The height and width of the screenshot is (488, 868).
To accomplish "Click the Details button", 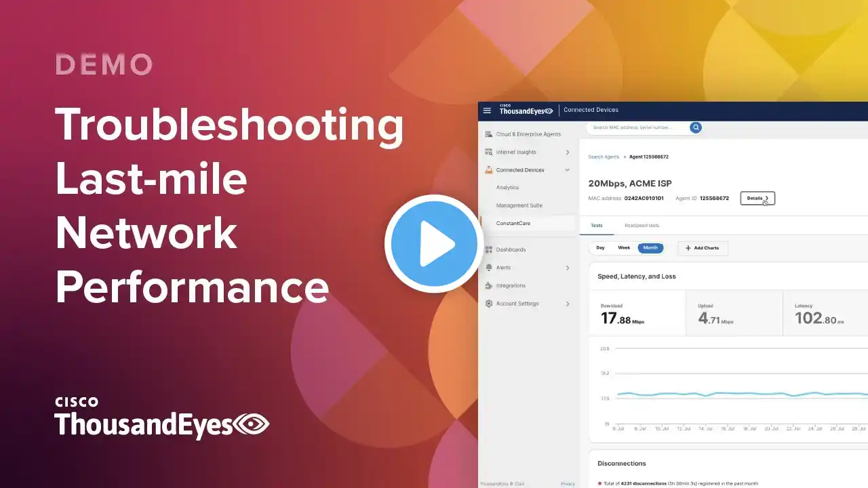I will (757, 199).
